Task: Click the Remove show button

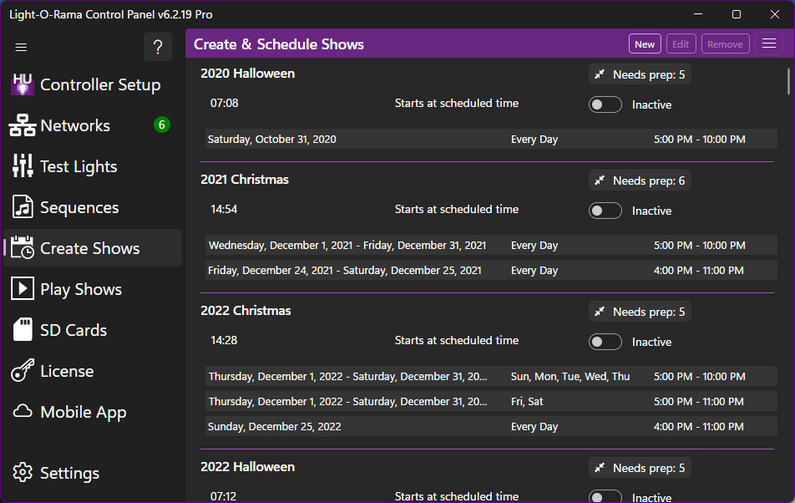Action: pos(725,44)
